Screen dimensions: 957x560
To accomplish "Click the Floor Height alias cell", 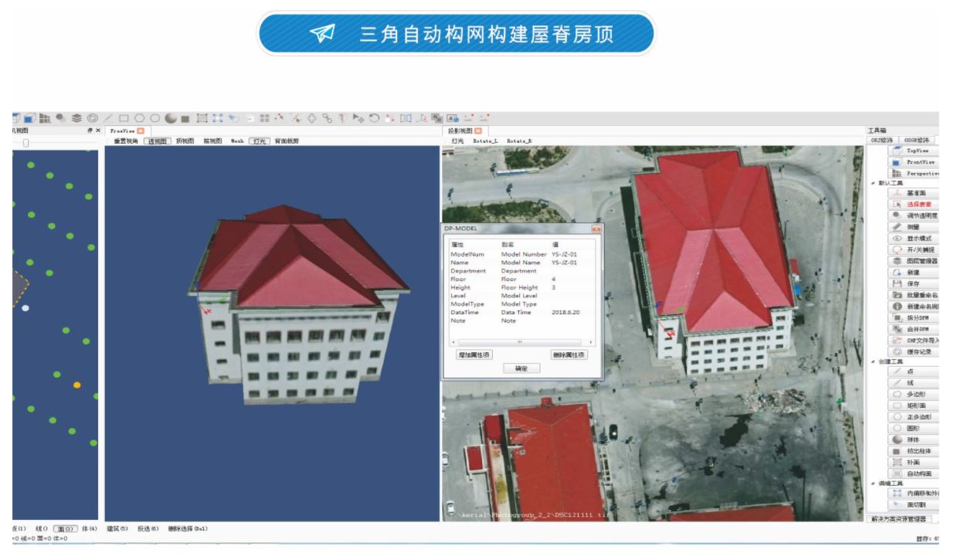I will pyautogui.click(x=519, y=287).
